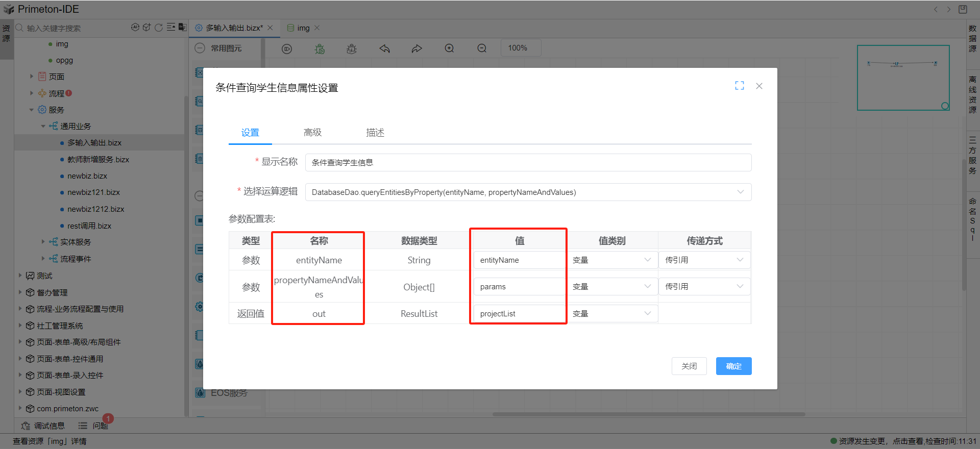This screenshot has height=449, width=980.
Task: Click the run flow play icon
Action: [287, 48]
